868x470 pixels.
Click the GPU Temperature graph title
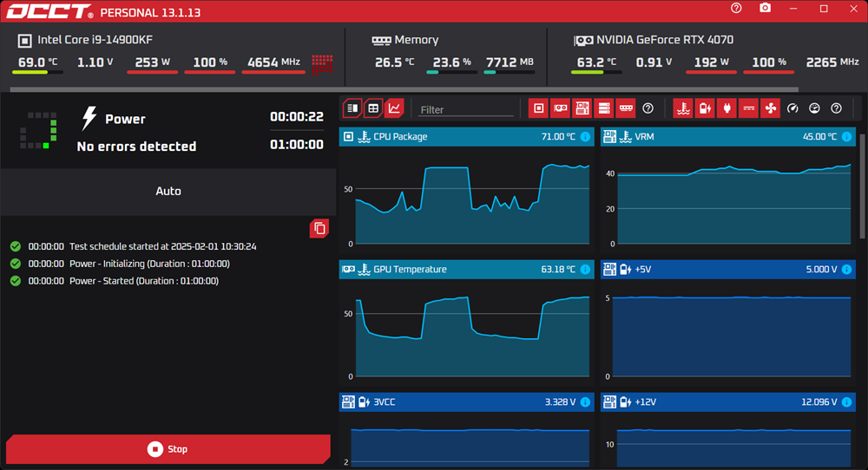[411, 270]
